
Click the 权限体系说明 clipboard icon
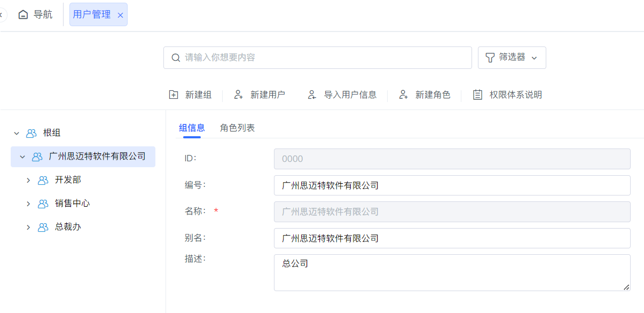[x=478, y=95]
